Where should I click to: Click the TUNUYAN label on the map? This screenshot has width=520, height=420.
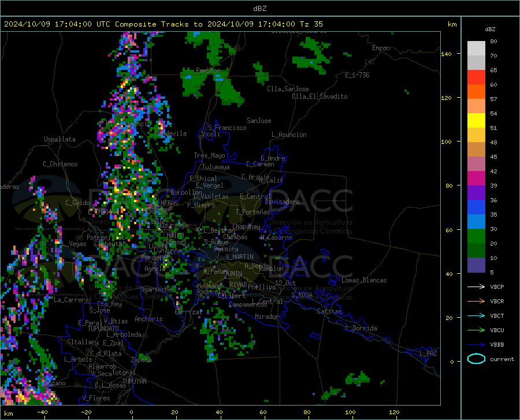(134, 381)
